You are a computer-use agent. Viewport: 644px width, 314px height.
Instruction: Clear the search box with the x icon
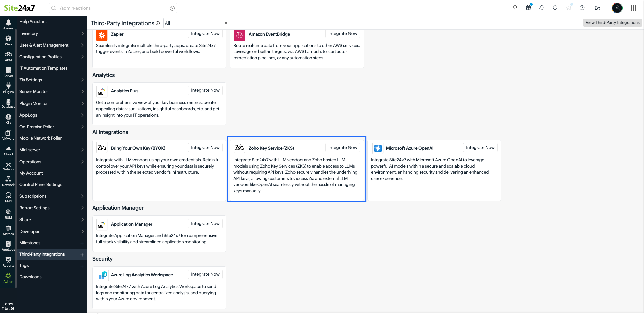(172, 8)
